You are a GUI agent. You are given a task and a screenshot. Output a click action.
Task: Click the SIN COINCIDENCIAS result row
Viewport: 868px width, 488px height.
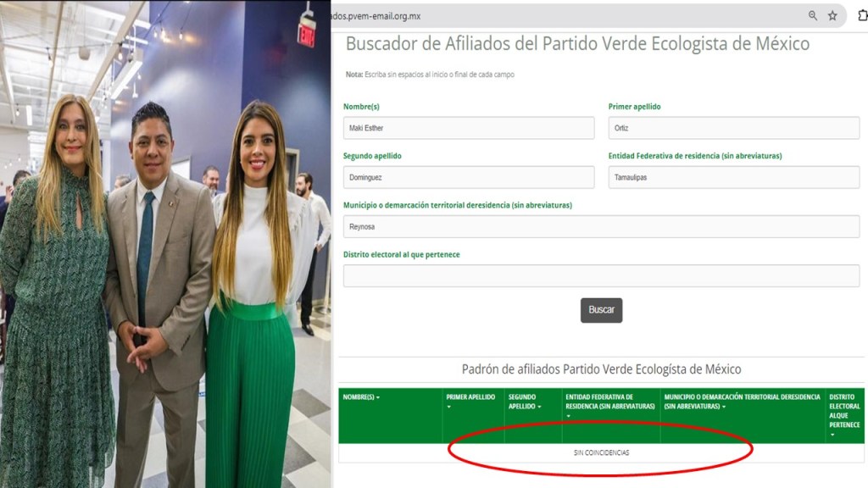tap(601, 452)
